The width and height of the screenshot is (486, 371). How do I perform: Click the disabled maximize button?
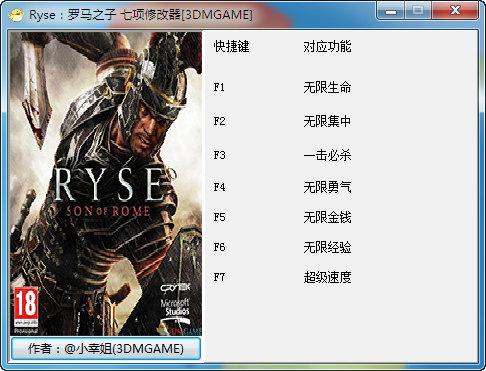pyautogui.click(x=418, y=11)
